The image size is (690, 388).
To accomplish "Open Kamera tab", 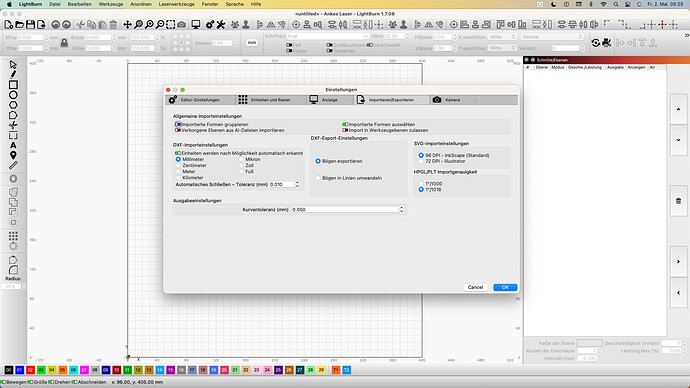I will 452,100.
